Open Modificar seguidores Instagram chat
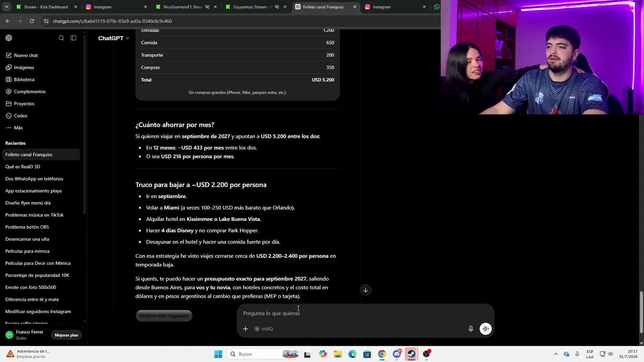 (40, 311)
